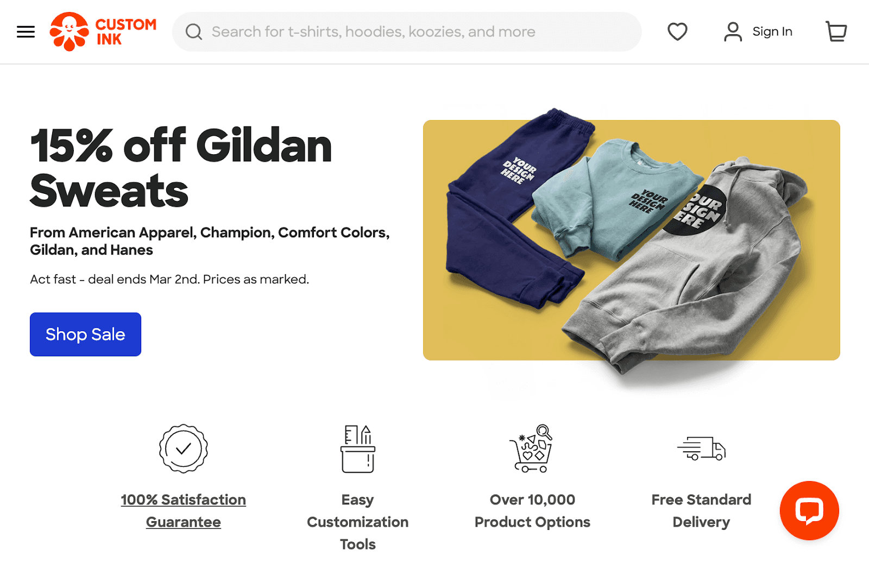The image size is (869, 588).
Task: Click the delivery truck icon
Action: click(701, 448)
